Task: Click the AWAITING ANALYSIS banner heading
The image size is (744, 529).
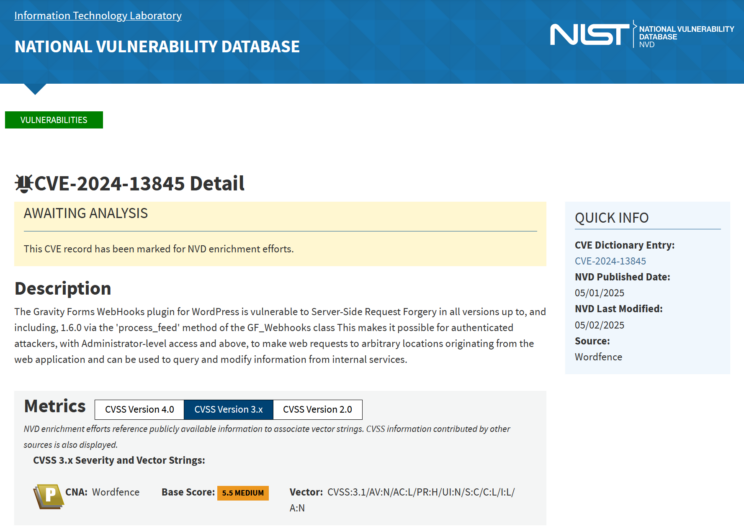Action: (x=86, y=214)
